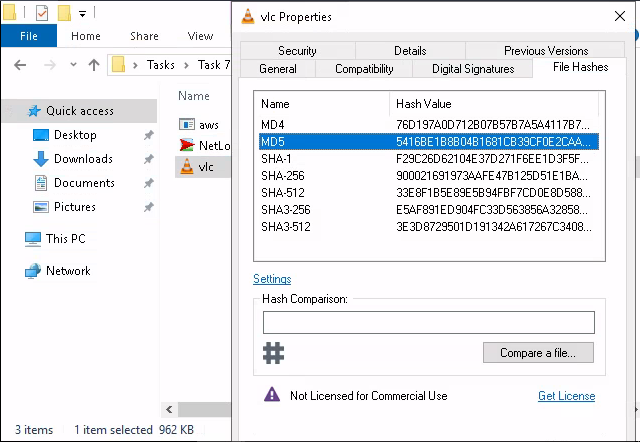Select the NetLo file icon
This screenshot has width=640, height=442.
click(186, 146)
